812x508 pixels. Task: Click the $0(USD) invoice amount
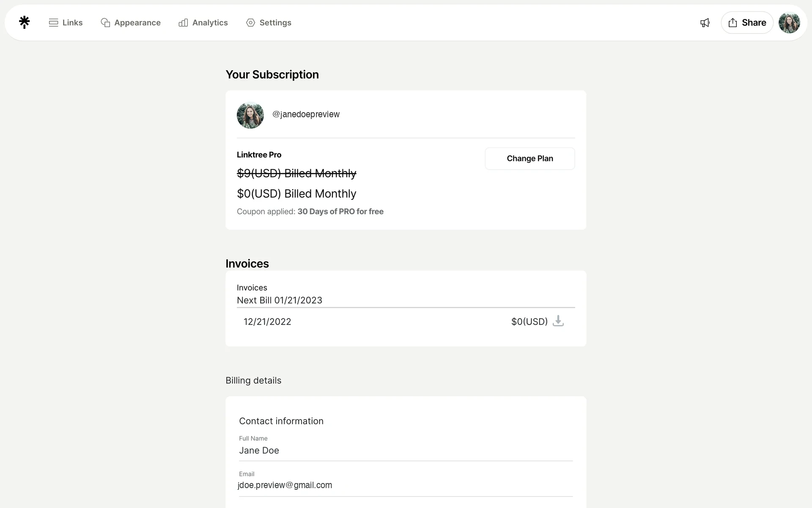(529, 322)
